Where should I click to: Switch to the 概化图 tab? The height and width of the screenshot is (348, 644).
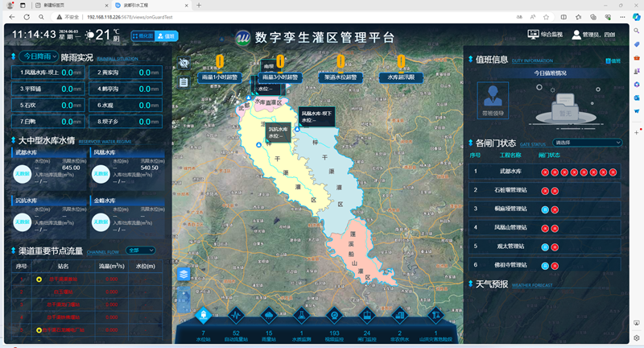coord(142,35)
